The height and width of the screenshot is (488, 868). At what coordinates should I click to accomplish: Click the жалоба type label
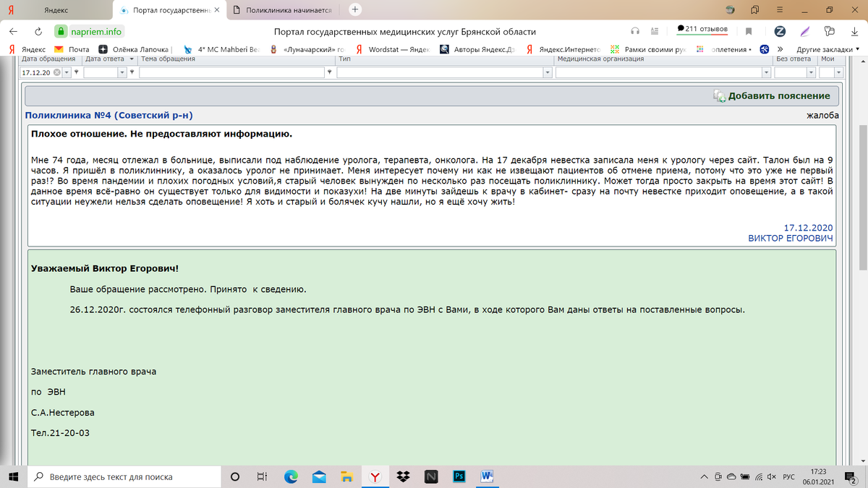coord(822,115)
